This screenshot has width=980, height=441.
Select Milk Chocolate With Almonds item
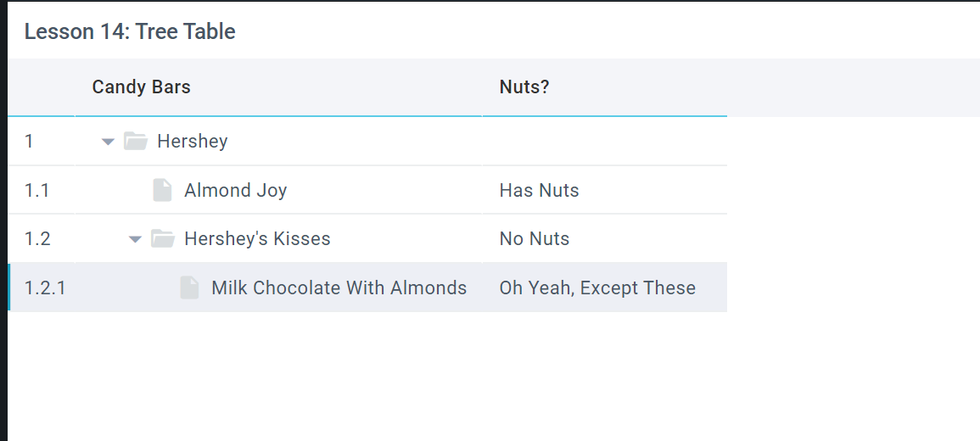point(339,288)
